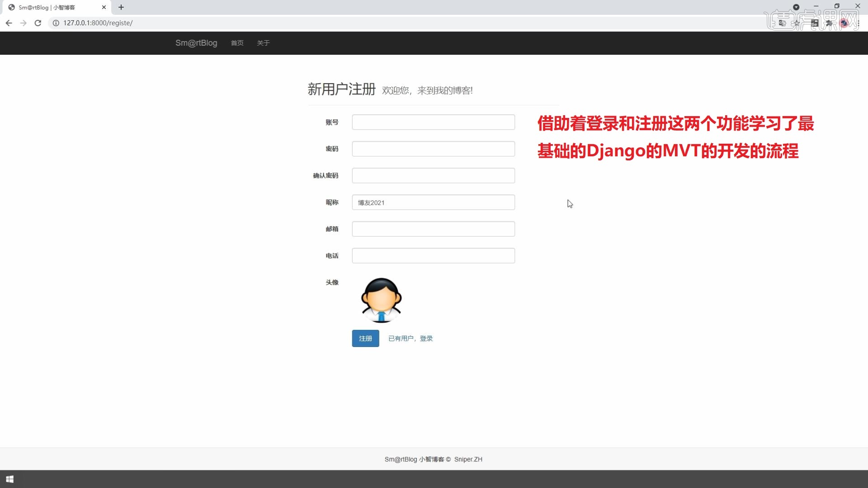Follow the 已有用户，登录 link
This screenshot has width=868, height=488.
(410, 338)
